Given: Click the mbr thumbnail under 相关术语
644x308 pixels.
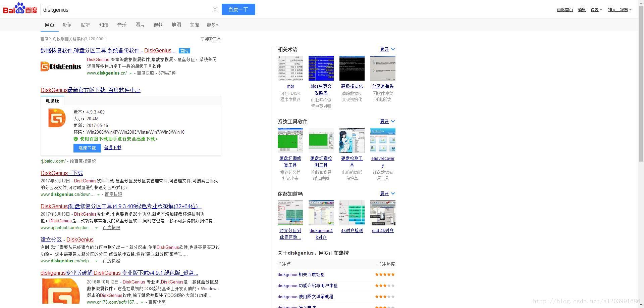Looking at the screenshot, I should point(290,68).
